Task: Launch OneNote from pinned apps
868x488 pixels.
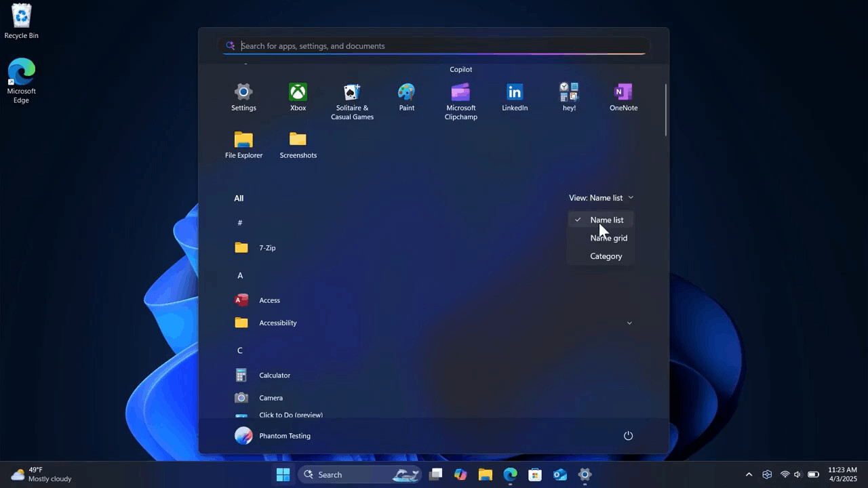Action: pos(623,98)
